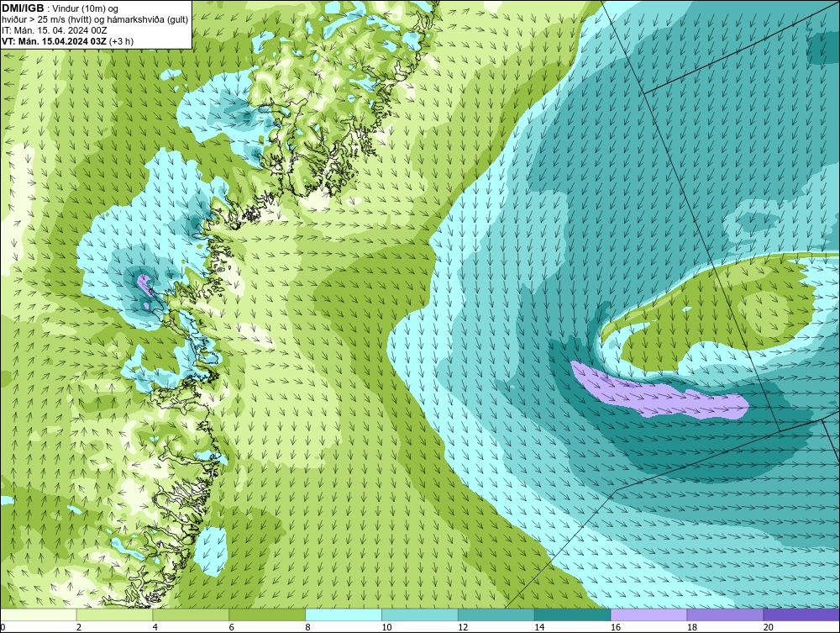This screenshot has width=840, height=633.
Task: Click the DMI/IGB title text
Action: pos(23,8)
